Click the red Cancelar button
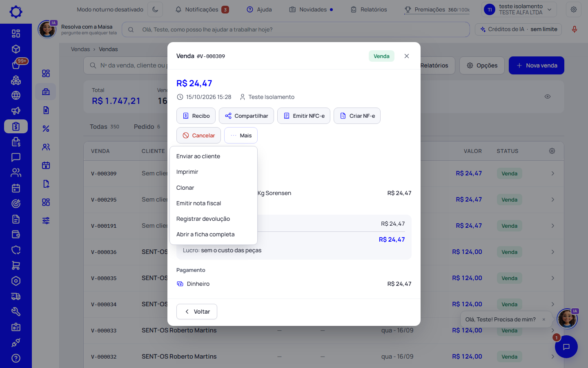The width and height of the screenshot is (588, 368). coord(198,135)
